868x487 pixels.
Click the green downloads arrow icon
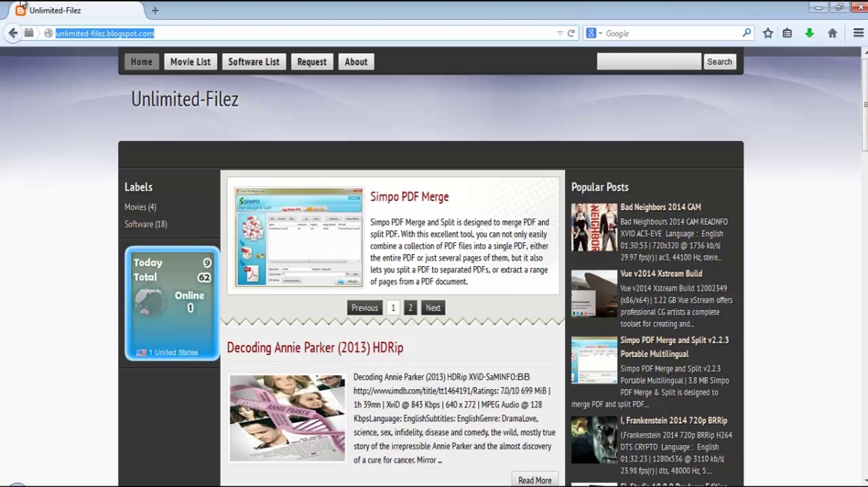click(x=809, y=33)
